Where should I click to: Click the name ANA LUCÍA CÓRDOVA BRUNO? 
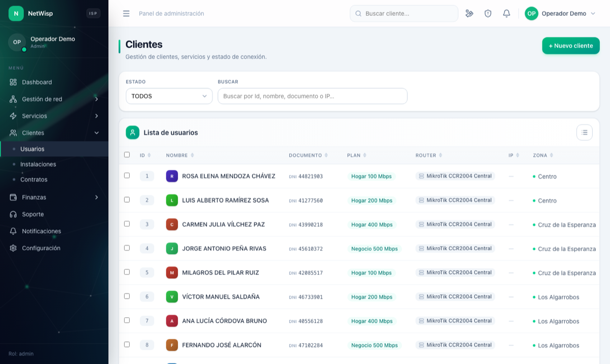pyautogui.click(x=225, y=321)
